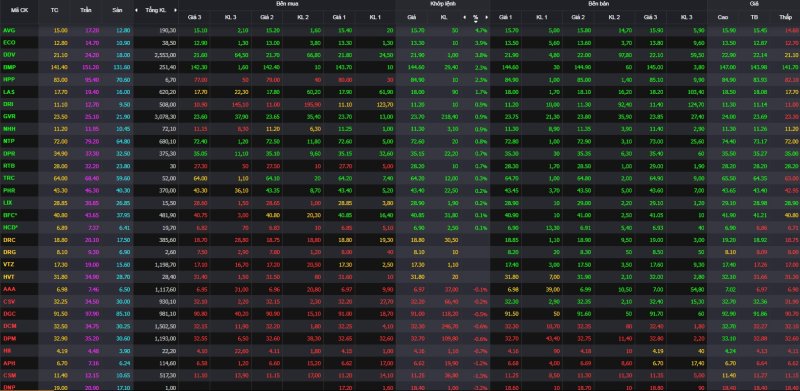
Task: Sort table by Mã CK column header
Action: [19, 10]
